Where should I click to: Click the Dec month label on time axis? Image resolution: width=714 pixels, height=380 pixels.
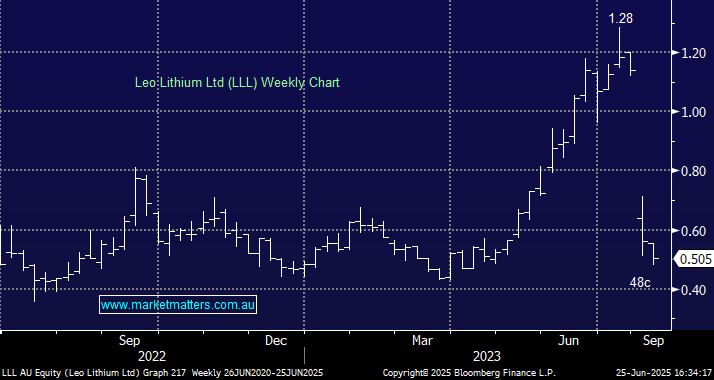(x=276, y=340)
